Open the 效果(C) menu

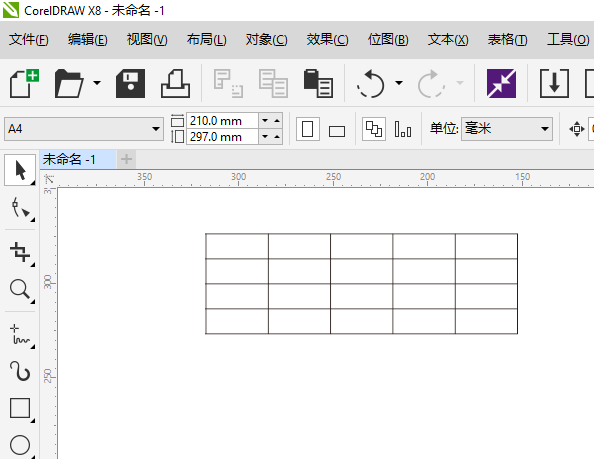tap(327, 39)
